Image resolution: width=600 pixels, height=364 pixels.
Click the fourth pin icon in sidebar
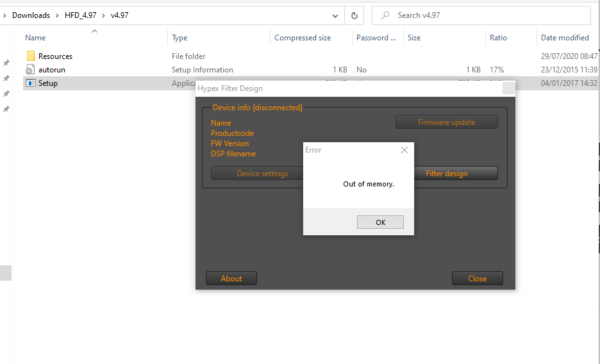point(6,109)
